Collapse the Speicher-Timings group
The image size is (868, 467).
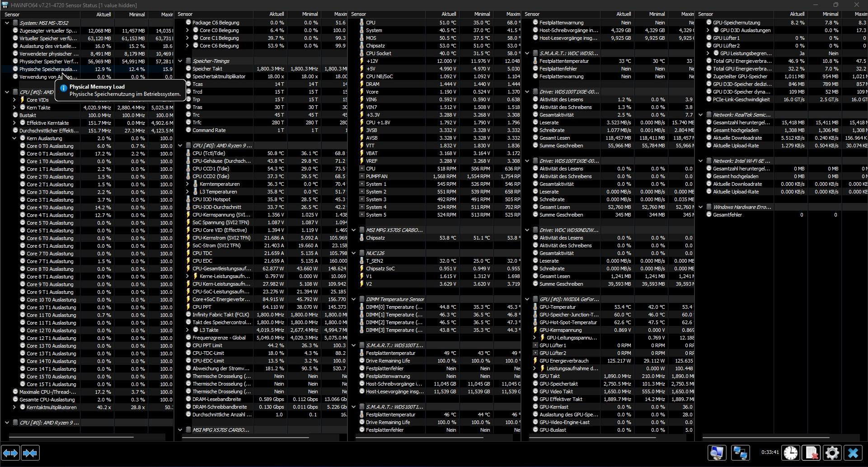(x=180, y=61)
